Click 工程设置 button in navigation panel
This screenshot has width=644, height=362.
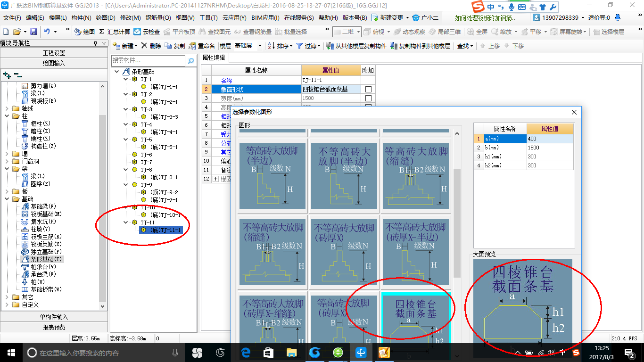click(x=54, y=53)
